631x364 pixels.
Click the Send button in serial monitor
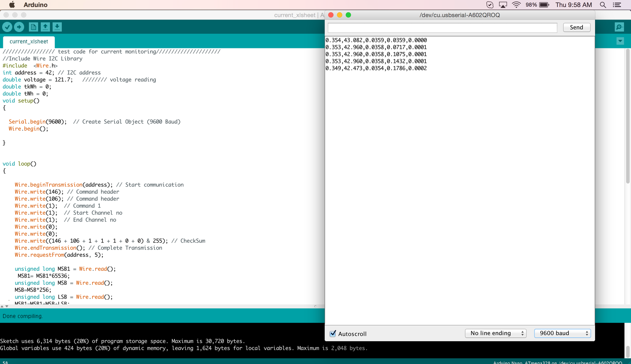577,27
